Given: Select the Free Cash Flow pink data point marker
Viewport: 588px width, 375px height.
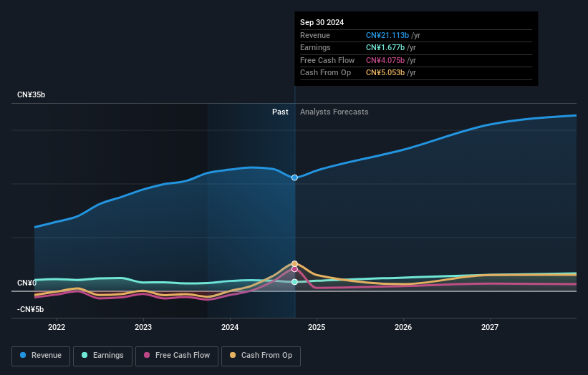Looking at the screenshot, I should click(295, 269).
